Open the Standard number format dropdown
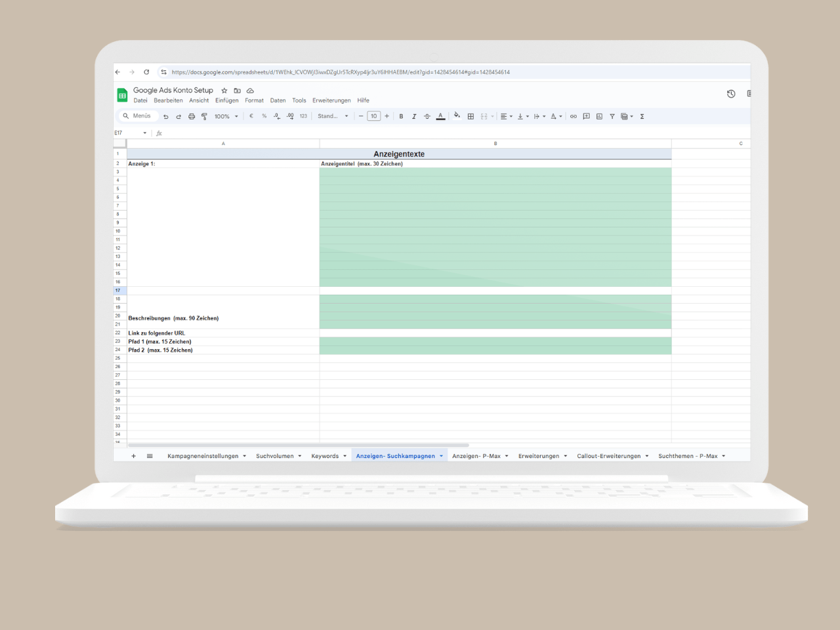840x630 pixels. 333,116
